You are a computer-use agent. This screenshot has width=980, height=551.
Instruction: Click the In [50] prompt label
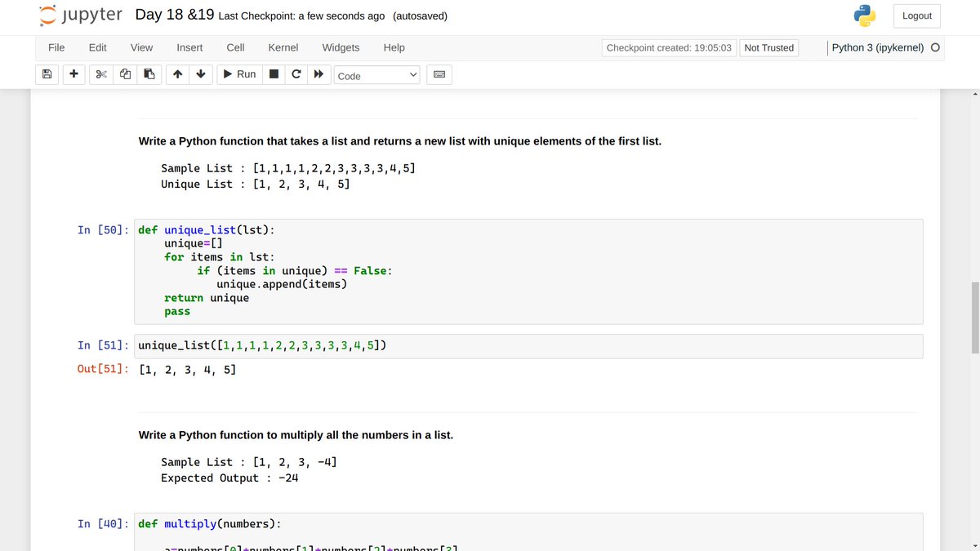tap(103, 230)
